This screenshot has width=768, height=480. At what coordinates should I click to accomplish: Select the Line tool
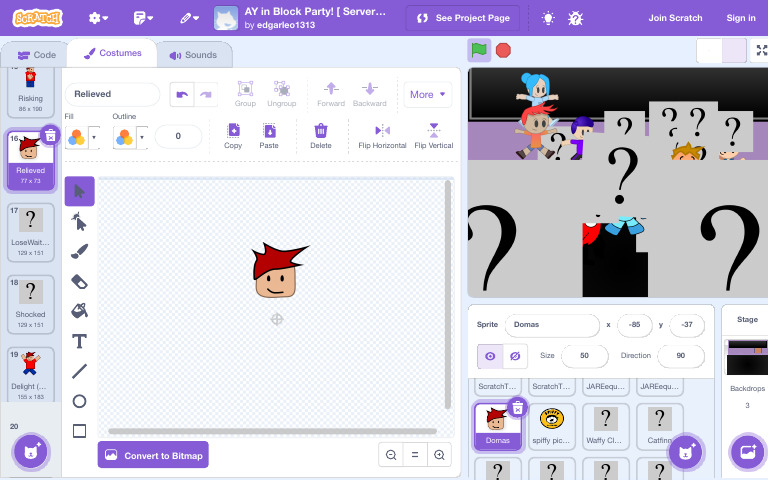[79, 371]
